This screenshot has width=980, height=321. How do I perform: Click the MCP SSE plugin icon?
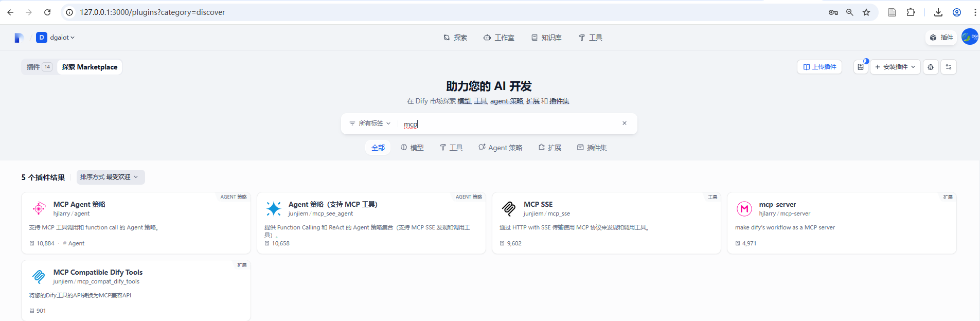[509, 208]
